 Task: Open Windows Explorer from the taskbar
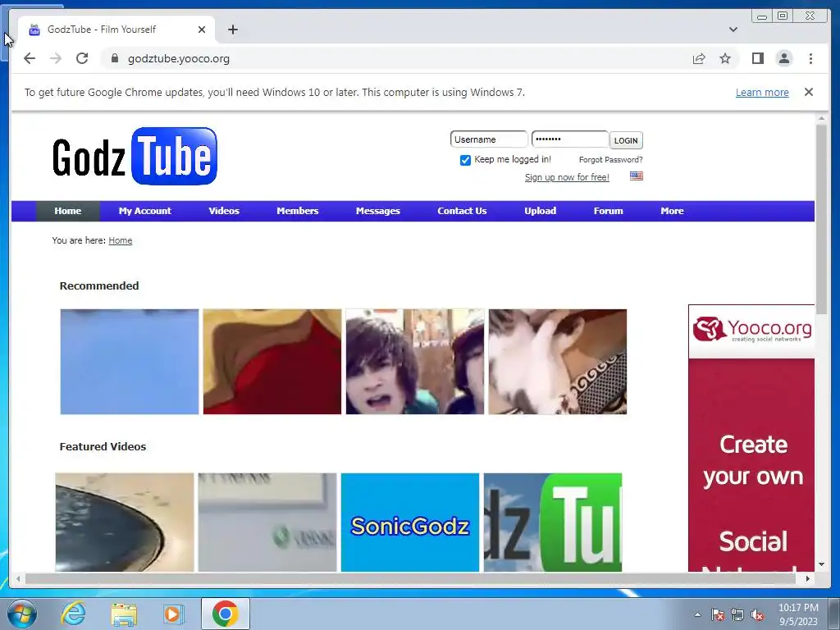pyautogui.click(x=124, y=614)
